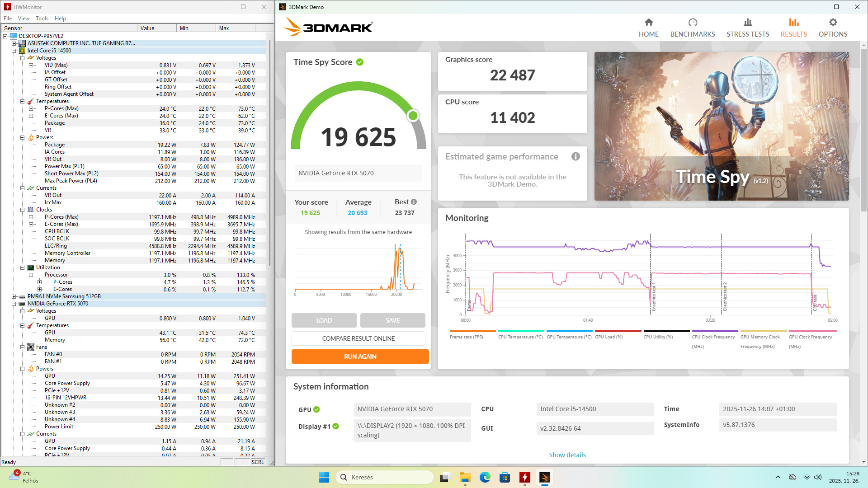Click info icon beside Estimated game performance
The height and width of the screenshot is (488, 868).
point(575,156)
